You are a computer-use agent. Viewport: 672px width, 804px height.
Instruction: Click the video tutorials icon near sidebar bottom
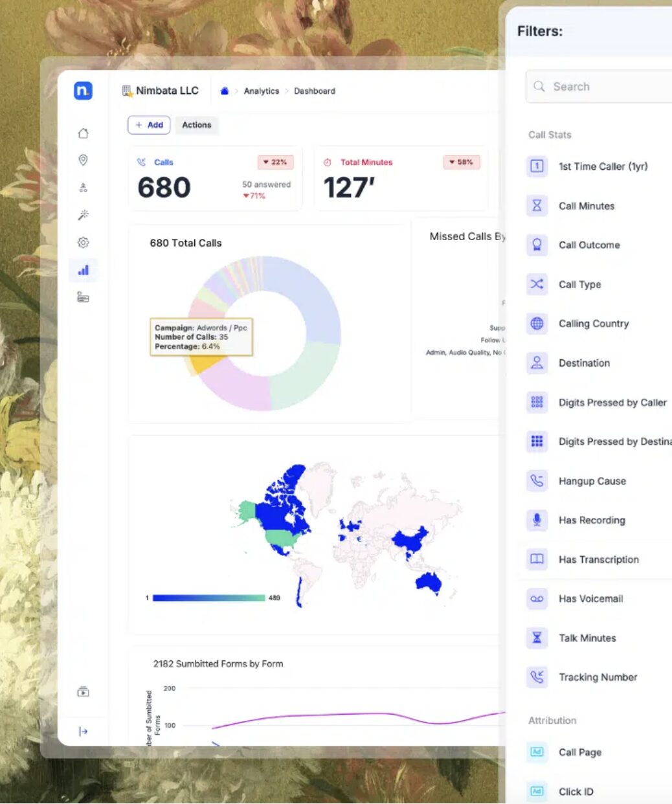pyautogui.click(x=83, y=691)
